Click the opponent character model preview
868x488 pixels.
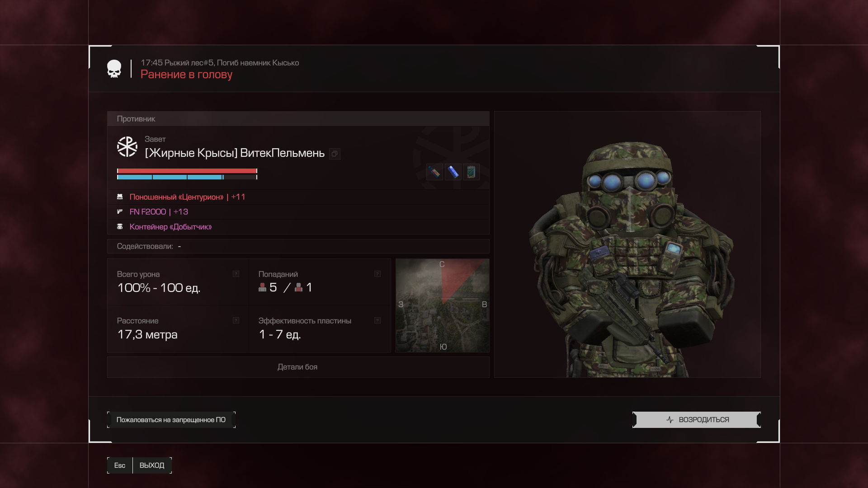coord(627,244)
